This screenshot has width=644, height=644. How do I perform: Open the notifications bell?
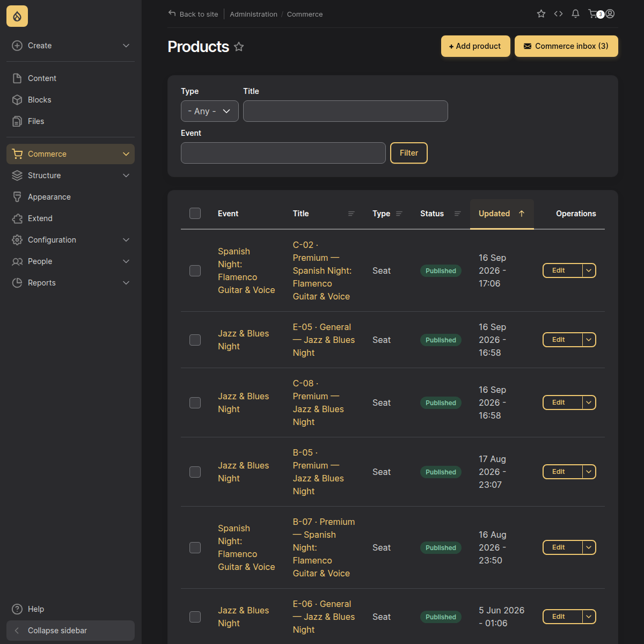(575, 14)
